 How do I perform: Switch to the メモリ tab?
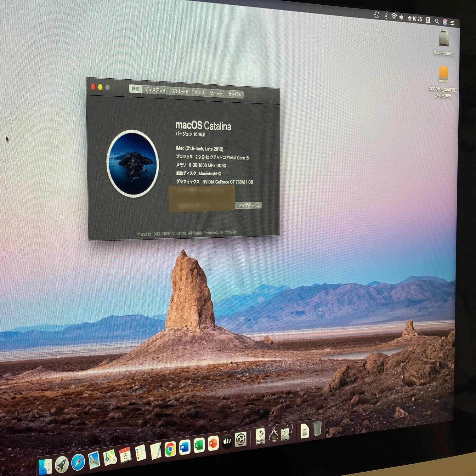coord(199,92)
